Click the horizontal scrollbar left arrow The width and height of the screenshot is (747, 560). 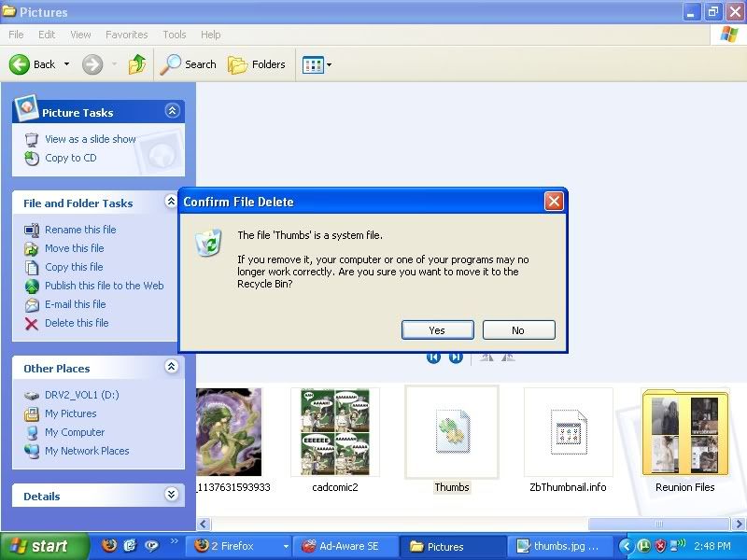click(x=204, y=524)
